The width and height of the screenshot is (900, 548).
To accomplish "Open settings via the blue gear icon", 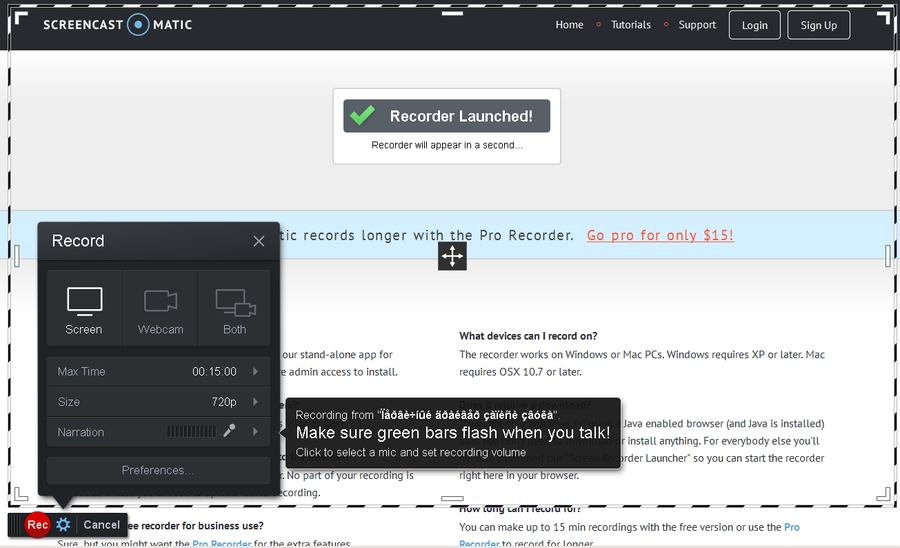I will (x=63, y=524).
